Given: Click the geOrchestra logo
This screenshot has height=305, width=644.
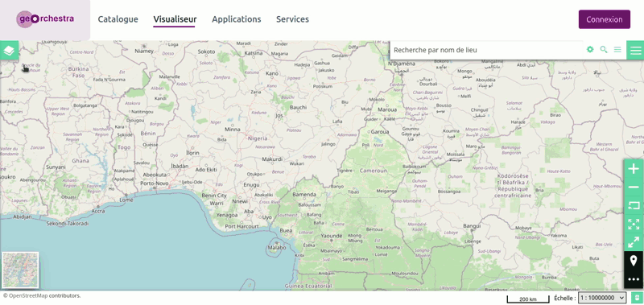Looking at the screenshot, I should (45, 19).
